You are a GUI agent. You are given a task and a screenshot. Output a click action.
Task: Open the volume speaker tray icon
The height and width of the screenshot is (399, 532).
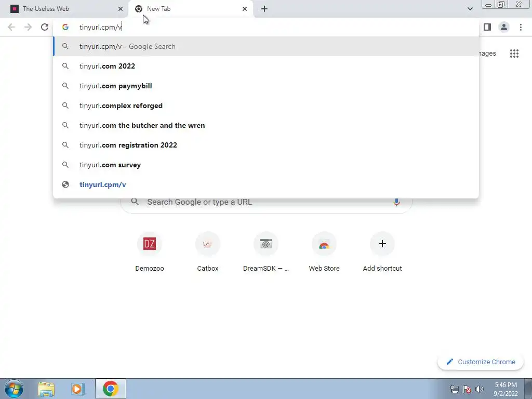pyautogui.click(x=480, y=389)
